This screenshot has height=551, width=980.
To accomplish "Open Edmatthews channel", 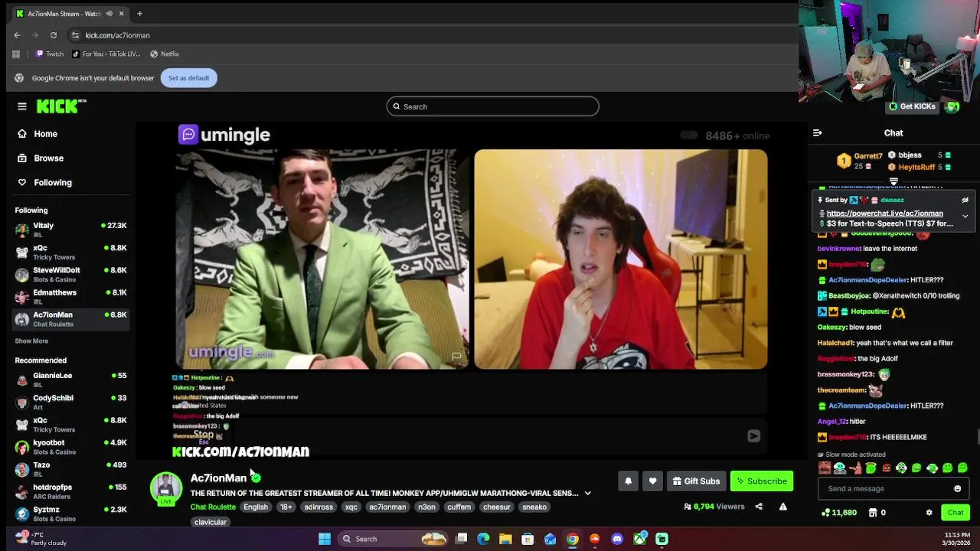I will click(71, 296).
